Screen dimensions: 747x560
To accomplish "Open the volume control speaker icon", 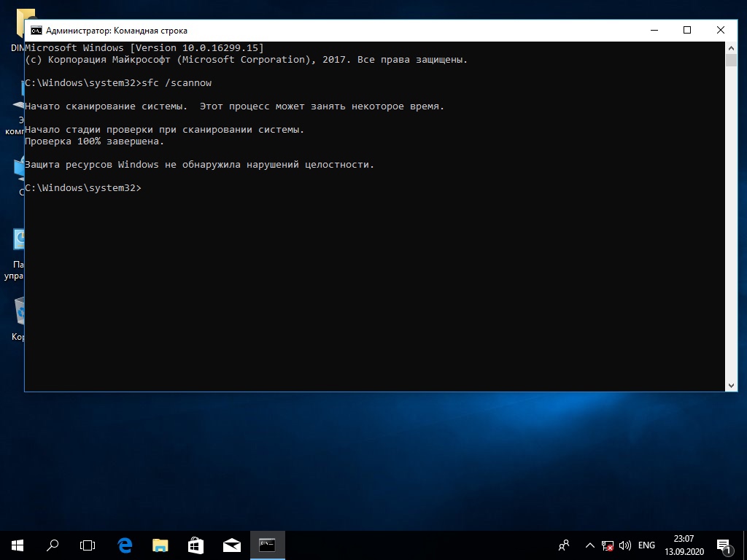I will tap(625, 545).
